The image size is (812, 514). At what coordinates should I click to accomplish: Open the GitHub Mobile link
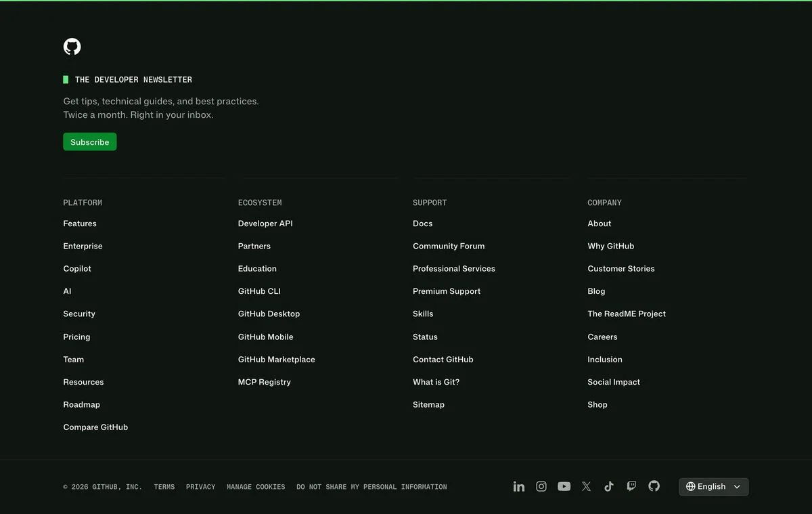pos(266,337)
